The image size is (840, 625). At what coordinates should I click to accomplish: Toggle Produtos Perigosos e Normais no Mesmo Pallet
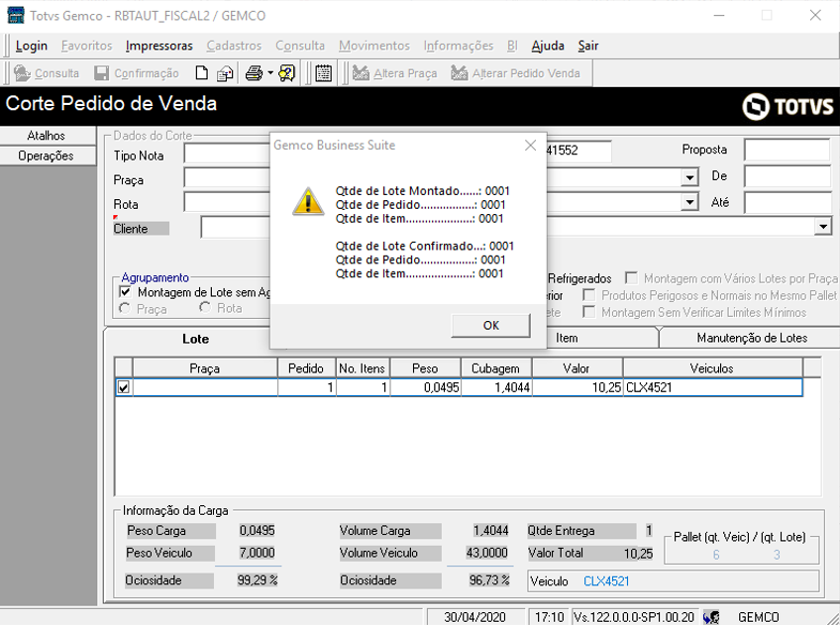[x=588, y=295]
